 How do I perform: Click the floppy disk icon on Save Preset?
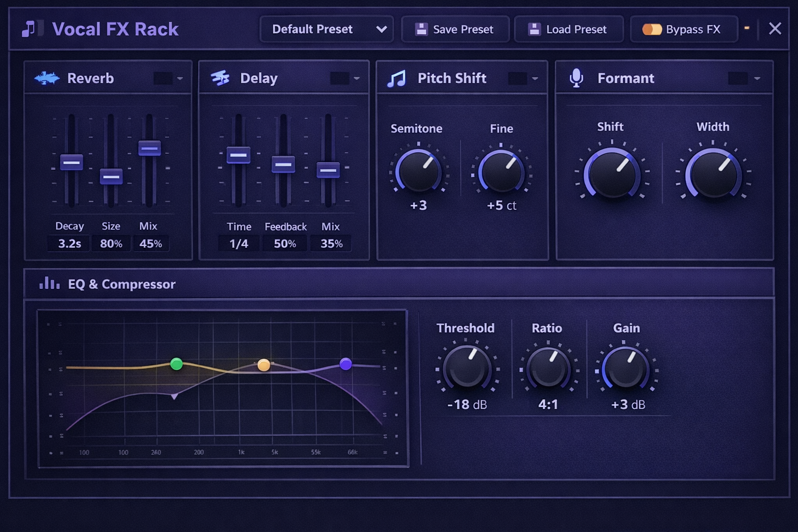click(x=421, y=29)
